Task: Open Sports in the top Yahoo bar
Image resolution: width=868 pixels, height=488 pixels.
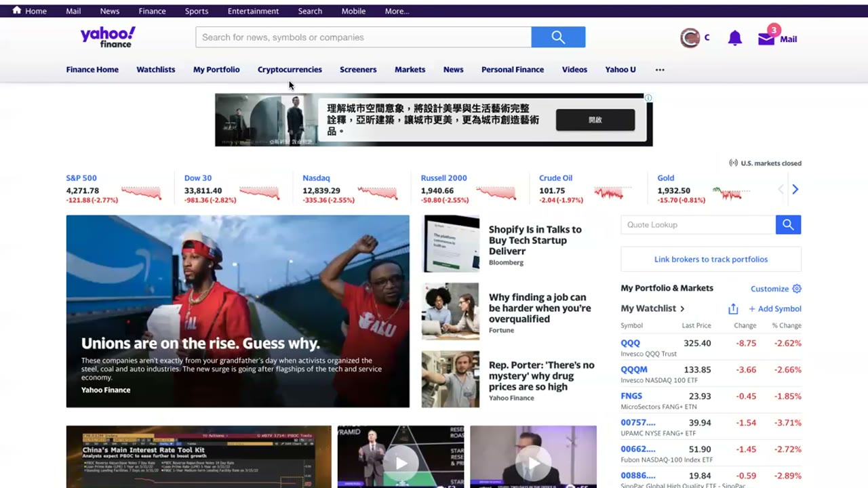Action: pos(197,11)
